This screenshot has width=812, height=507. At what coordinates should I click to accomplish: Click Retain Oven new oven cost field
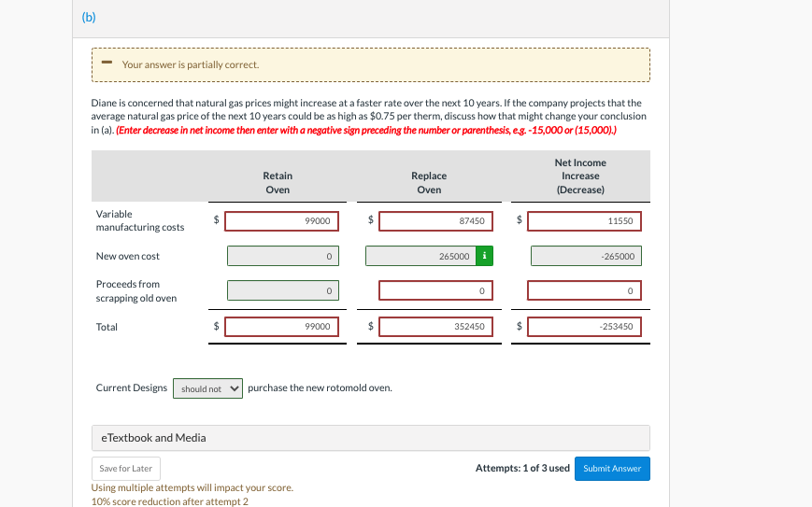[283, 256]
